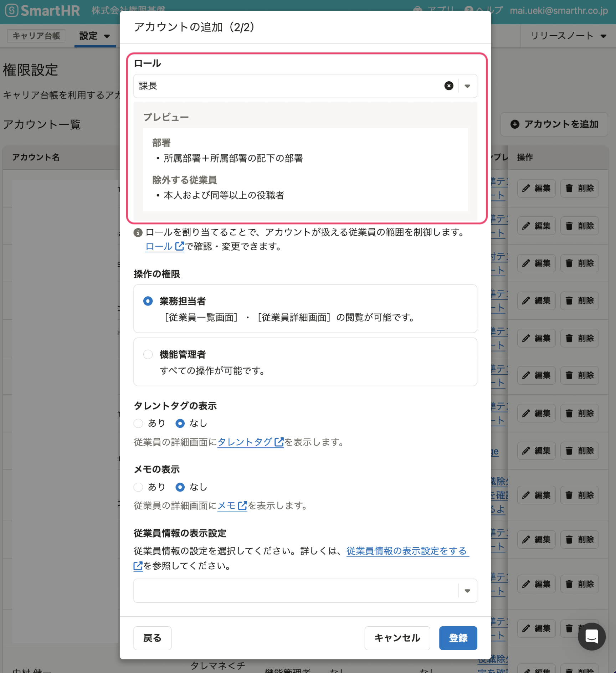Enable あり for タレントタグの表示
Screen dimensions: 616x673
point(138,423)
